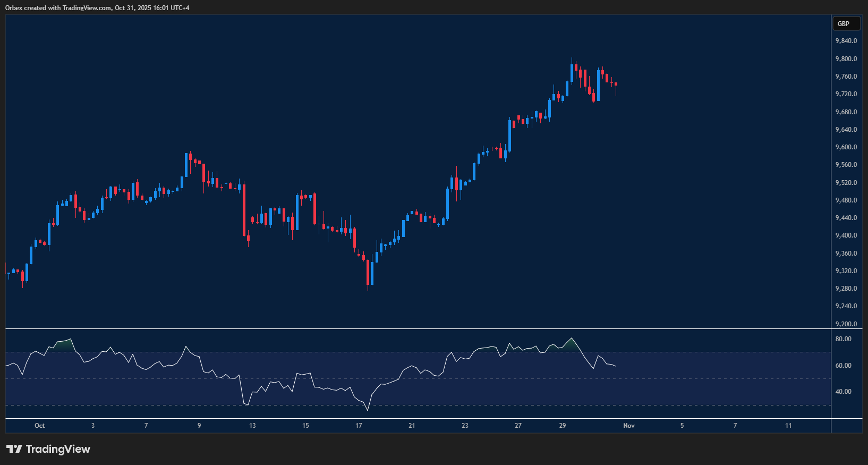
Task: Click the 9,520.0 price axis label
Action: coord(846,183)
